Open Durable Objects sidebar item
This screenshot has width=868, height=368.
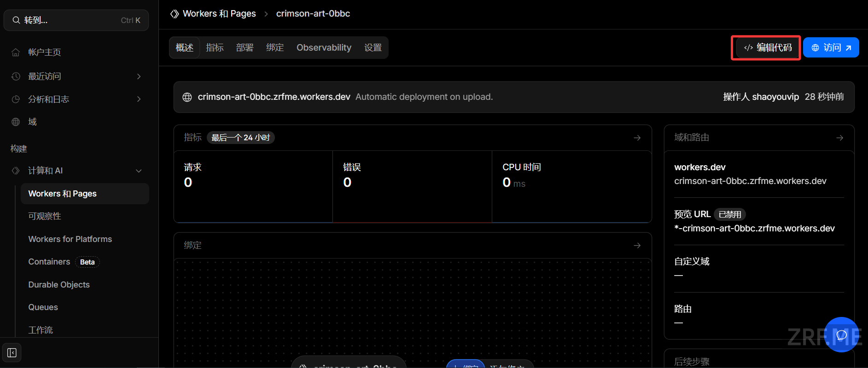(59, 285)
